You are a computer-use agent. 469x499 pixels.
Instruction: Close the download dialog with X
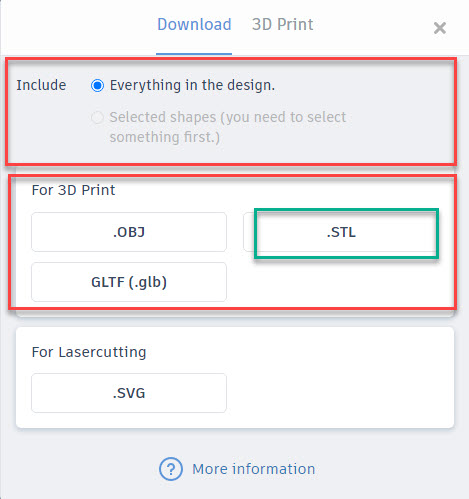coord(440,28)
